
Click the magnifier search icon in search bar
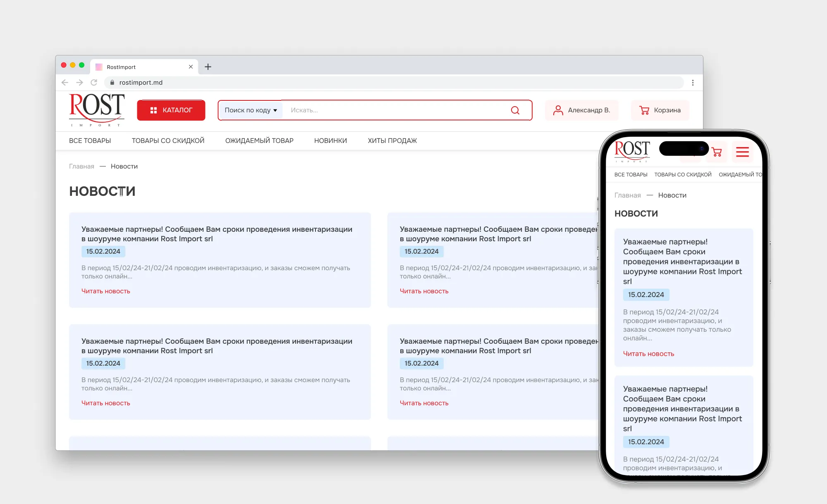point(515,110)
